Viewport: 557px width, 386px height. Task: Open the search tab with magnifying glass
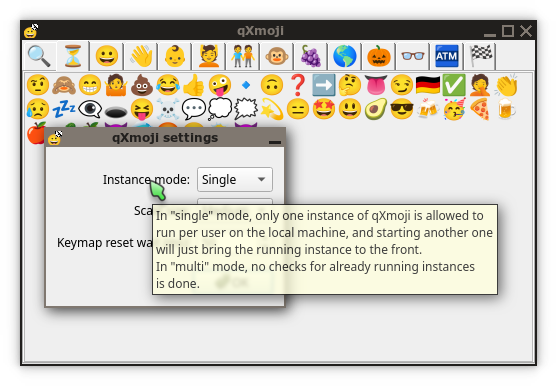click(39, 56)
